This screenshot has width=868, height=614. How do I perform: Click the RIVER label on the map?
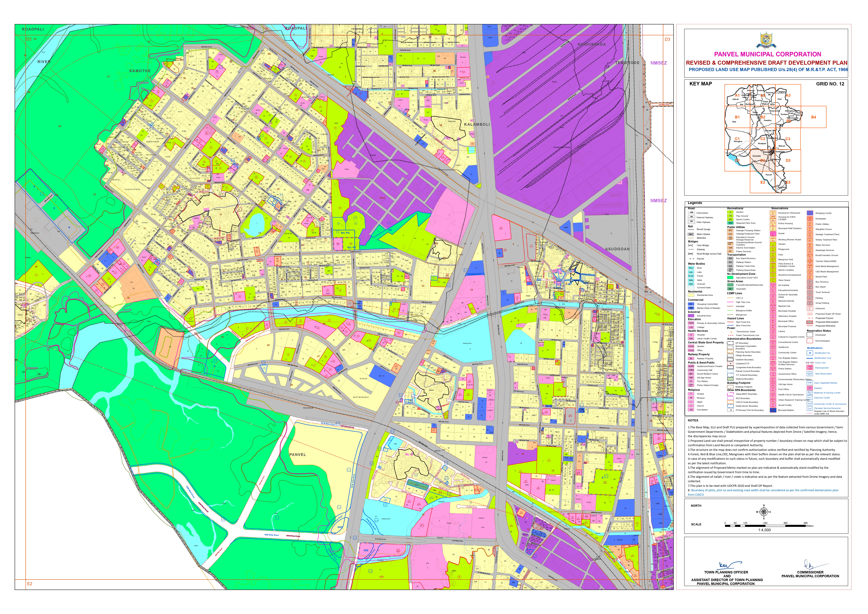(44, 62)
